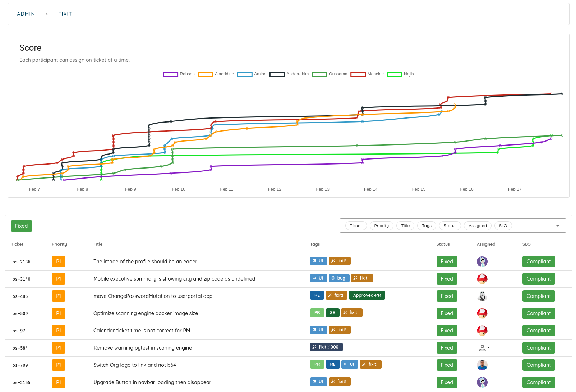The image size is (576, 392).
Task: Click assignee avatar in os-509 row
Action: tap(482, 313)
